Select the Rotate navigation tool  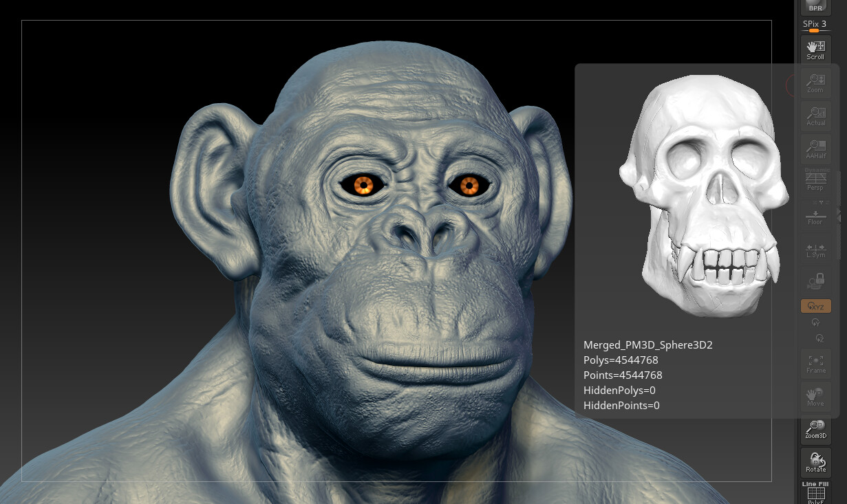click(815, 462)
